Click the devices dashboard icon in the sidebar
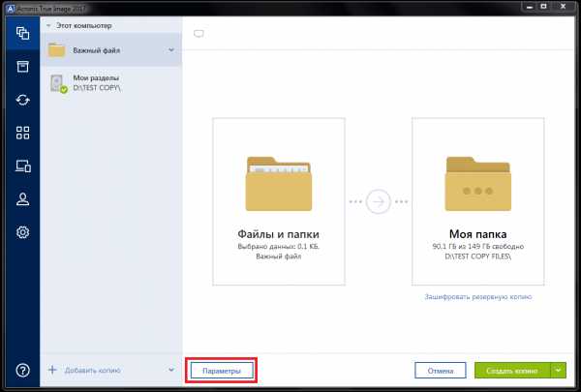Image resolution: width=581 pixels, height=392 pixels. pyautogui.click(x=20, y=166)
